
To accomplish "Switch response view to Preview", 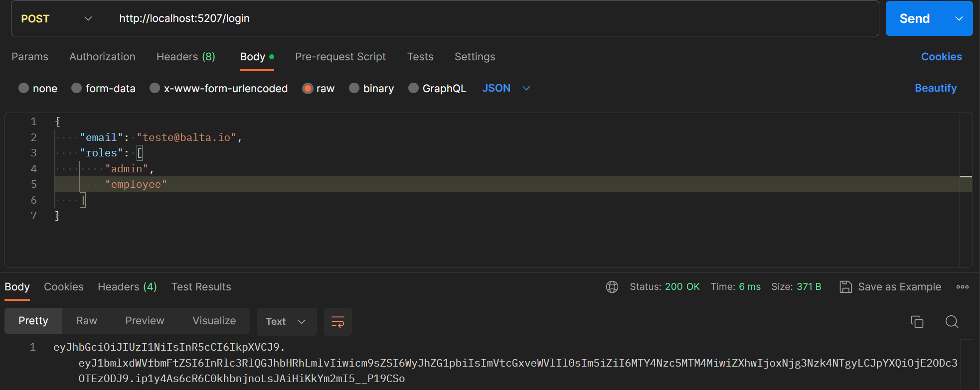I will 145,321.
